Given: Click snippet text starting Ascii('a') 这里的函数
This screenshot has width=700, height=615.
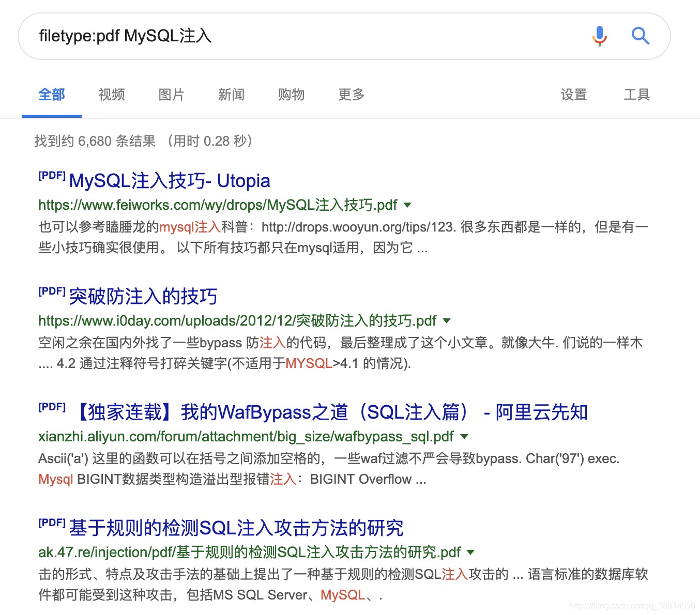Looking at the screenshot, I should 329,469.
